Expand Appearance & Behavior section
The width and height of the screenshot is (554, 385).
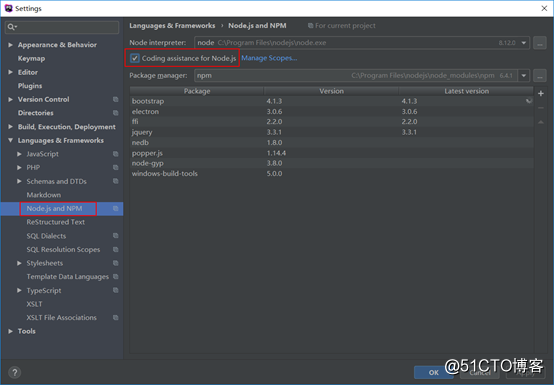(x=11, y=45)
